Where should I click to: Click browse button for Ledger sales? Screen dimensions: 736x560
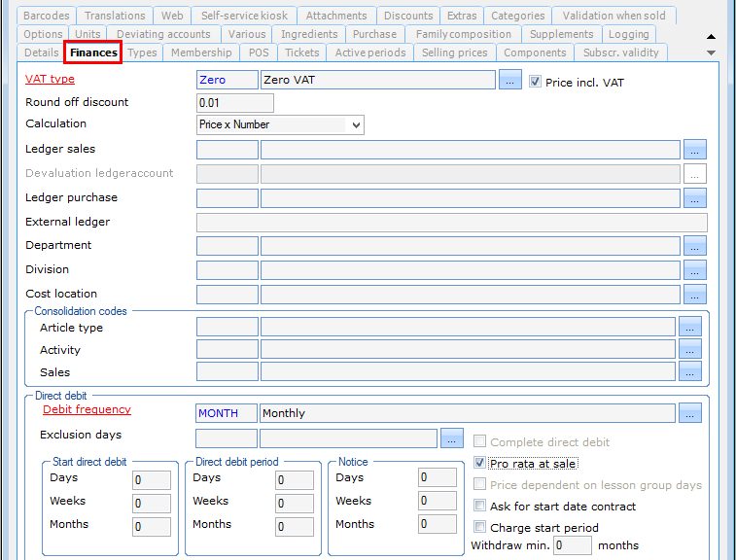[x=694, y=150]
